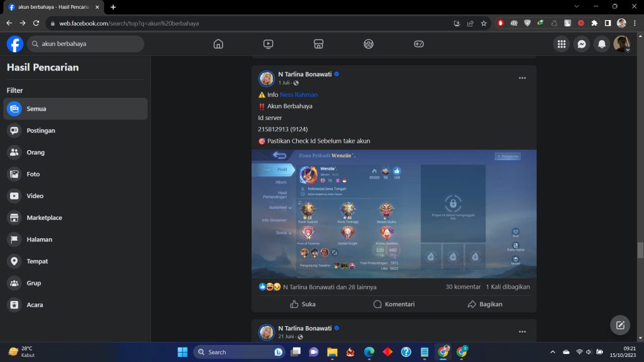View reactions list 'N Tarlina Bonawati dan 28 lainnya'

pos(330,287)
